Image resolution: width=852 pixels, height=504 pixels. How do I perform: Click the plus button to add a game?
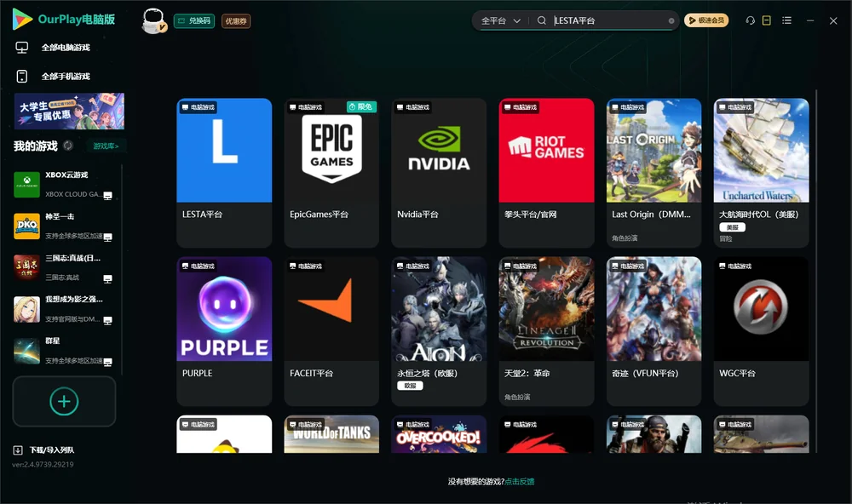coord(64,401)
